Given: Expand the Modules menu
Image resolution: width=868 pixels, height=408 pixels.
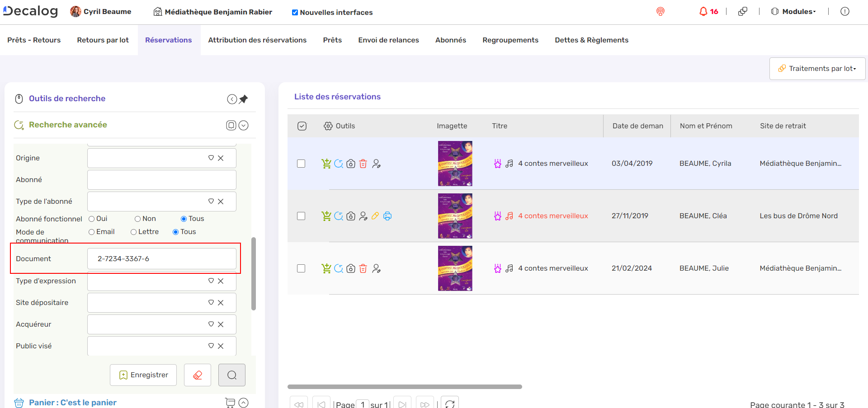Looking at the screenshot, I should (794, 12).
